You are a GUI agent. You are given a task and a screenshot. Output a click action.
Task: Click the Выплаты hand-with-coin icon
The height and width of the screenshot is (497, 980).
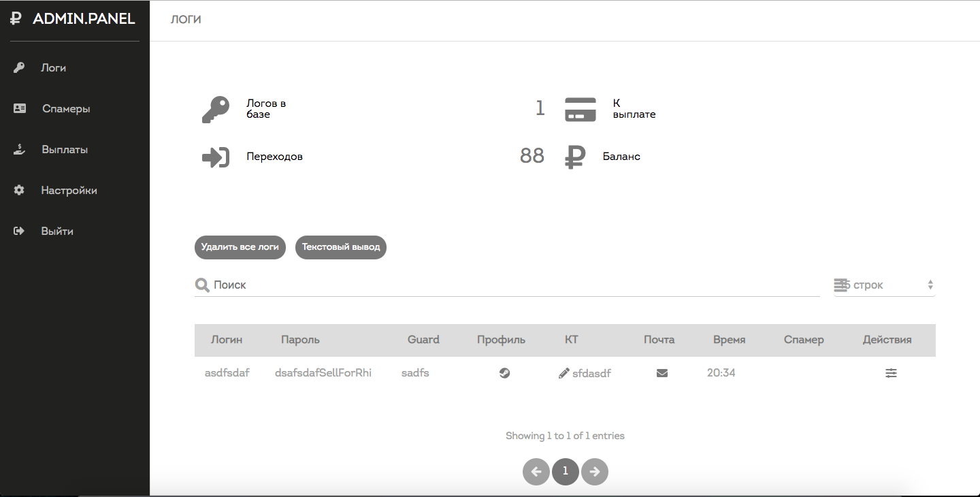click(x=20, y=149)
